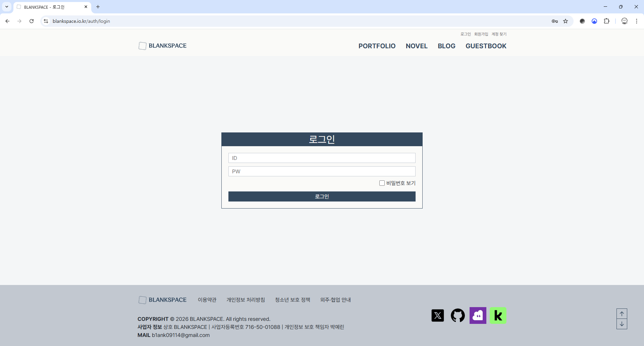Screen dimensions: 644x346
Task: Open the browser extensions puzzle icon
Action: click(606, 21)
